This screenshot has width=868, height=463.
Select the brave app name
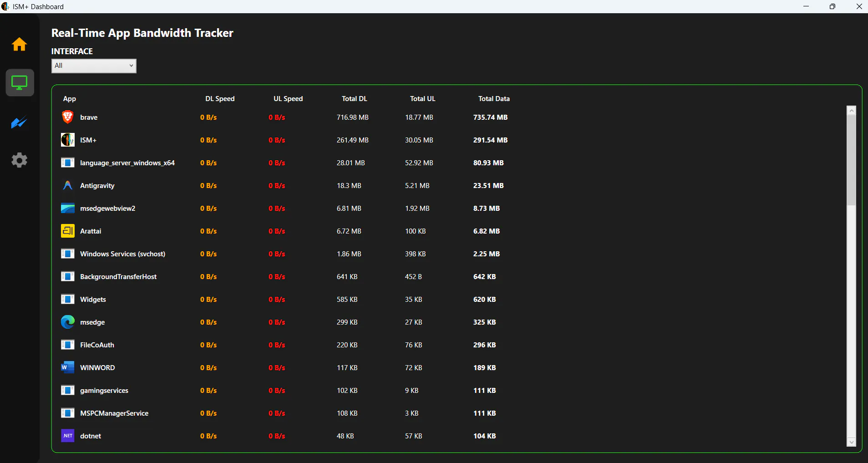coord(89,117)
